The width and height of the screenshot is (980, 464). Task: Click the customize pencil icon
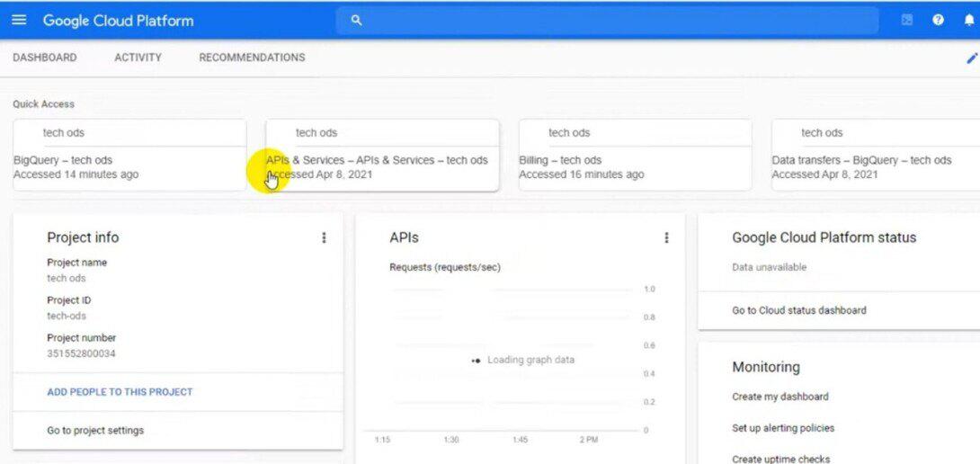[x=972, y=58]
